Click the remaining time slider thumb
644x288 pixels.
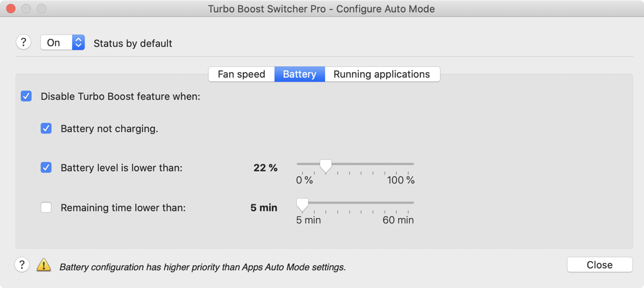pos(302,204)
